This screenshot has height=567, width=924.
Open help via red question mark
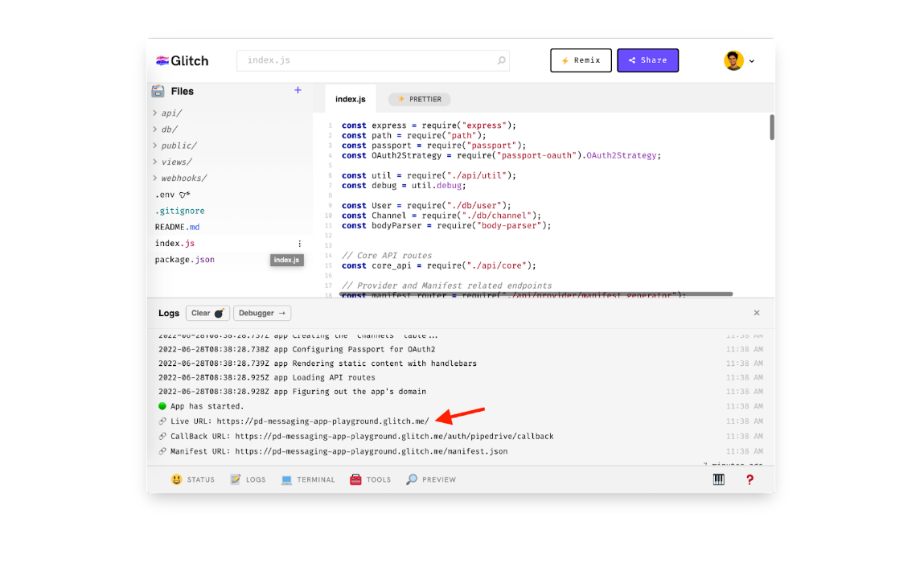(749, 479)
